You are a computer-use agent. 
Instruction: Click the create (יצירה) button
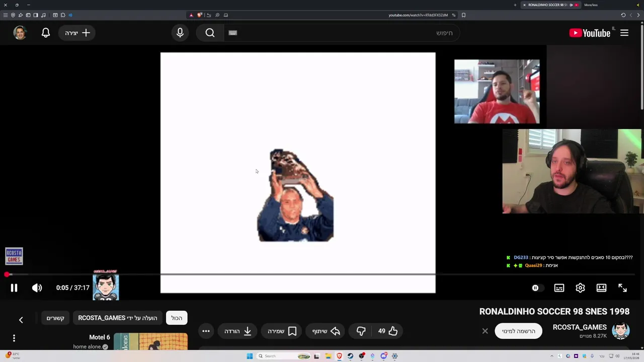pos(77,33)
